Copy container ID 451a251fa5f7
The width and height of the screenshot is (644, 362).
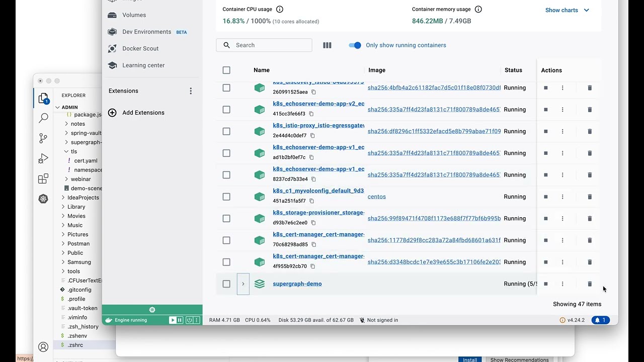(311, 201)
